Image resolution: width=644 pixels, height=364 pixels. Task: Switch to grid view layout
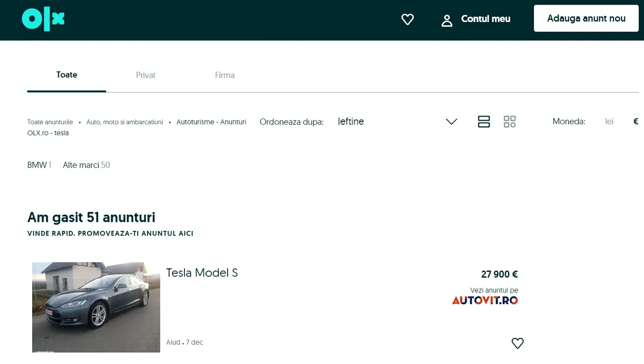[510, 122]
